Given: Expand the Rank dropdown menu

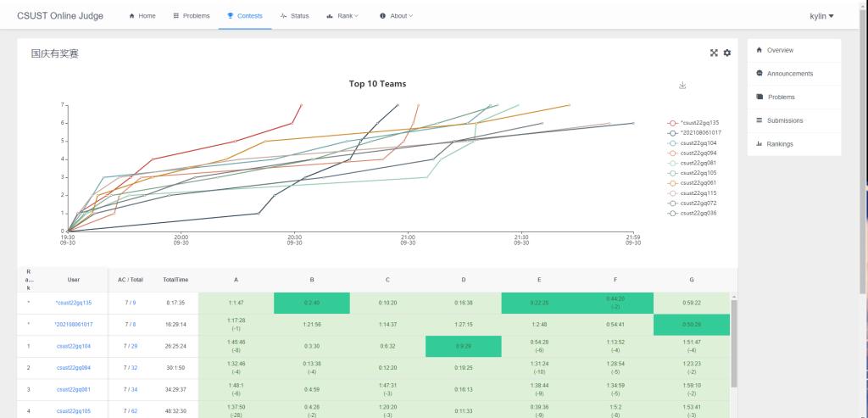Looking at the screenshot, I should (342, 16).
